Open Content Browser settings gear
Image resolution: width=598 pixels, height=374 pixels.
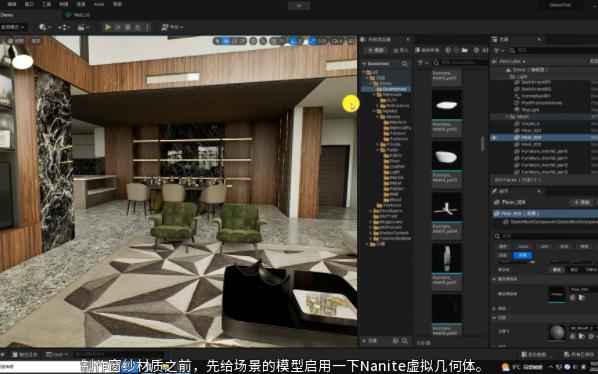point(476,50)
